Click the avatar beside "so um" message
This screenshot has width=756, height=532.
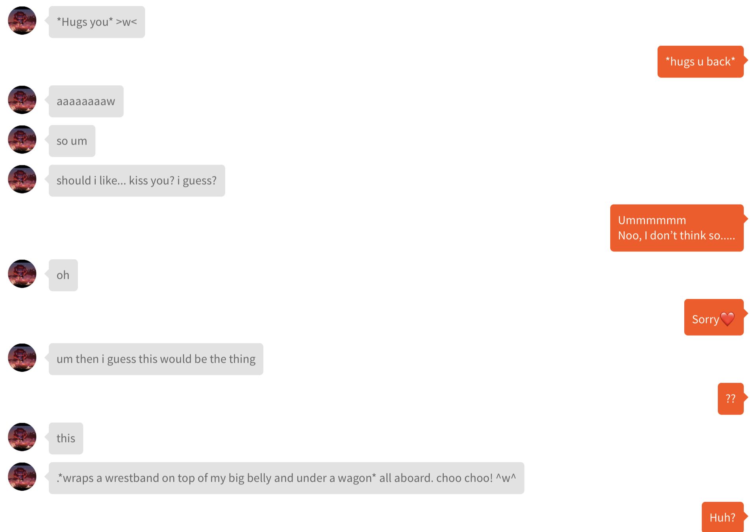coord(22,140)
